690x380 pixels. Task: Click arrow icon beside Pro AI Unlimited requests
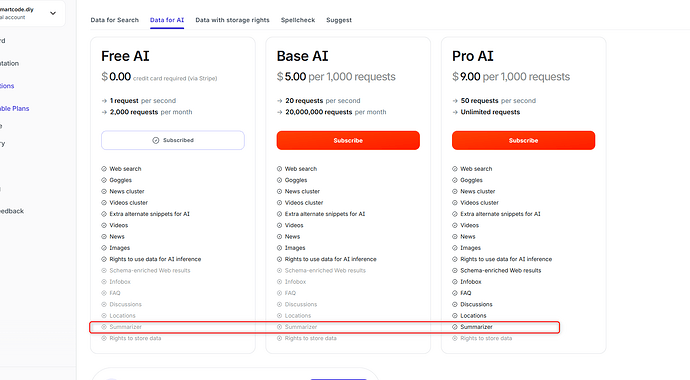tap(455, 112)
